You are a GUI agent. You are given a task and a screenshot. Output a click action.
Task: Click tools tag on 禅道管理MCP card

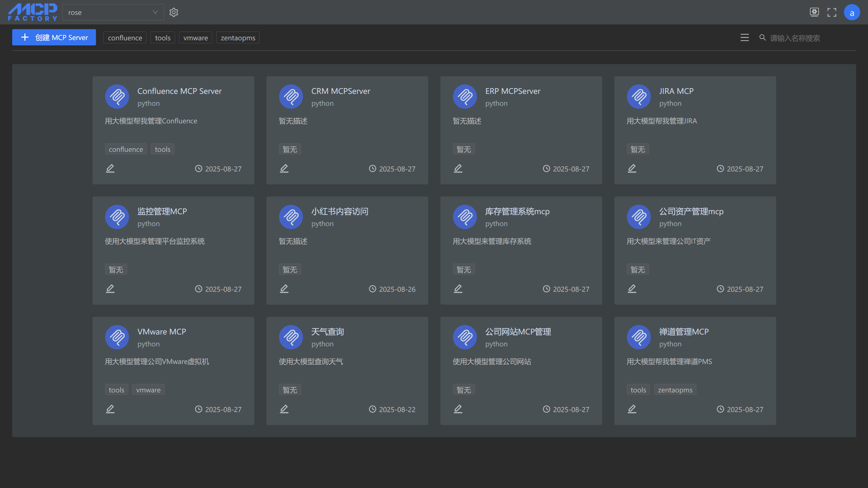[x=638, y=390]
